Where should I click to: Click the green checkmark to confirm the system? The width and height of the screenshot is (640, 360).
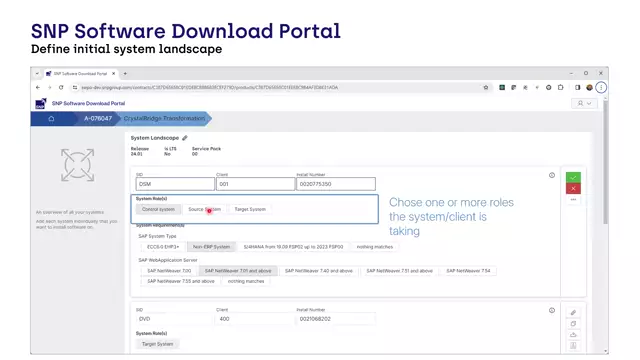click(x=573, y=178)
